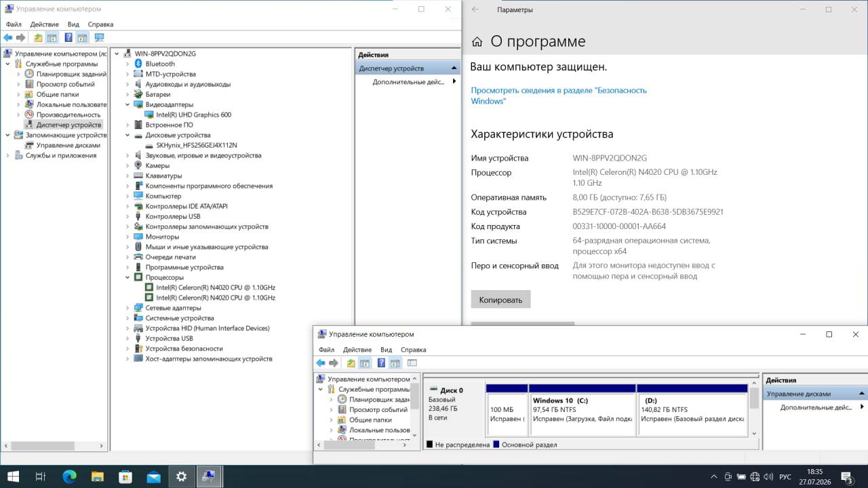Click the Копировать button
Image resolution: width=868 pixels, height=488 pixels.
(x=500, y=300)
